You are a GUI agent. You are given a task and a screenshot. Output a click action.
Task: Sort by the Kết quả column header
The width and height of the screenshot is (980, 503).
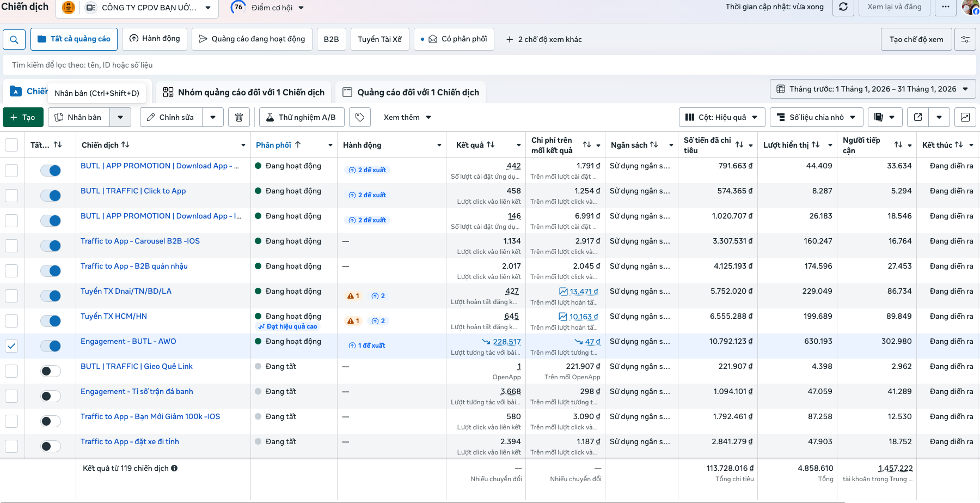pos(475,145)
